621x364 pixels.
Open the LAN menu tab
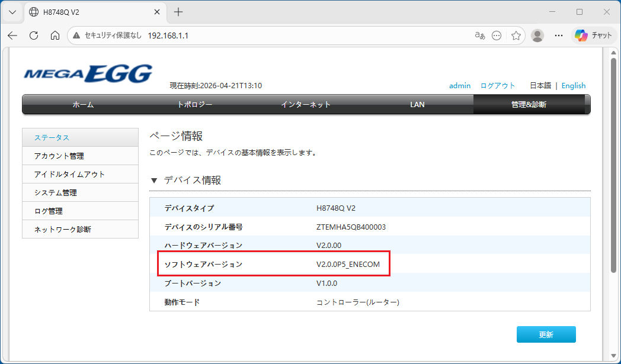(417, 104)
